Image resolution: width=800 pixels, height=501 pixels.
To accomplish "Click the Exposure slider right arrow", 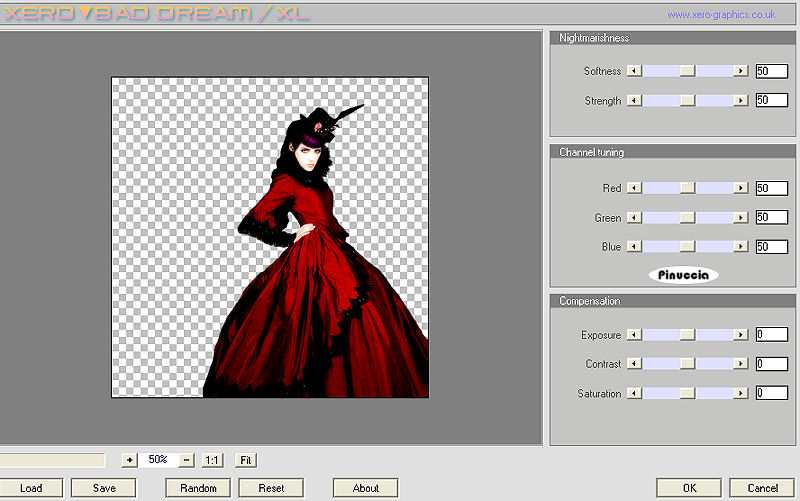I will (x=740, y=335).
